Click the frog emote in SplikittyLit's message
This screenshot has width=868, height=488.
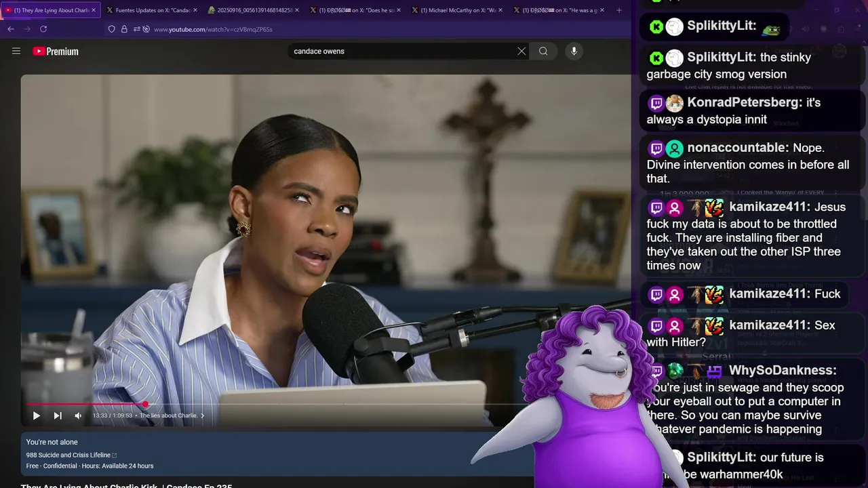[771, 29]
